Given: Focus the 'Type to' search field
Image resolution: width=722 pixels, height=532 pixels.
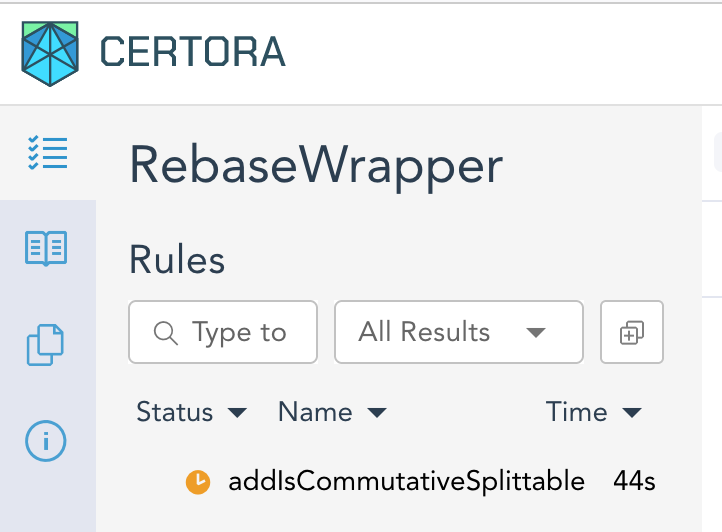Looking at the screenshot, I should point(240,332).
